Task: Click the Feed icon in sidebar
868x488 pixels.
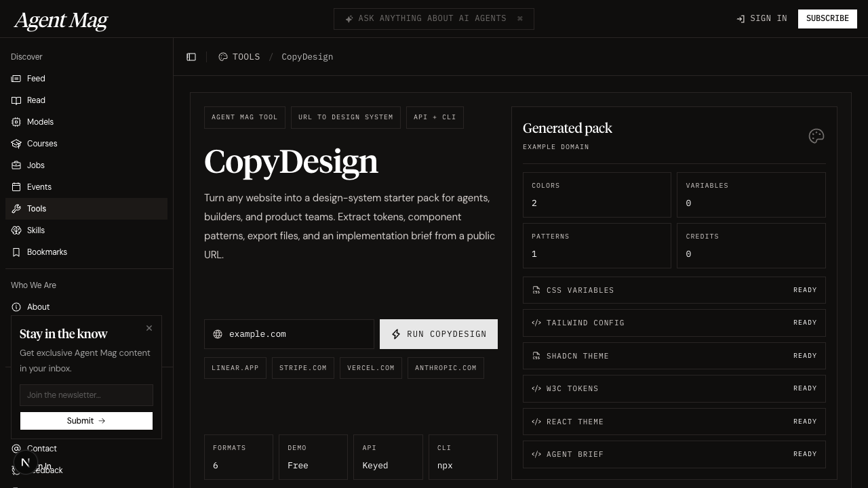Action: pyautogui.click(x=16, y=79)
